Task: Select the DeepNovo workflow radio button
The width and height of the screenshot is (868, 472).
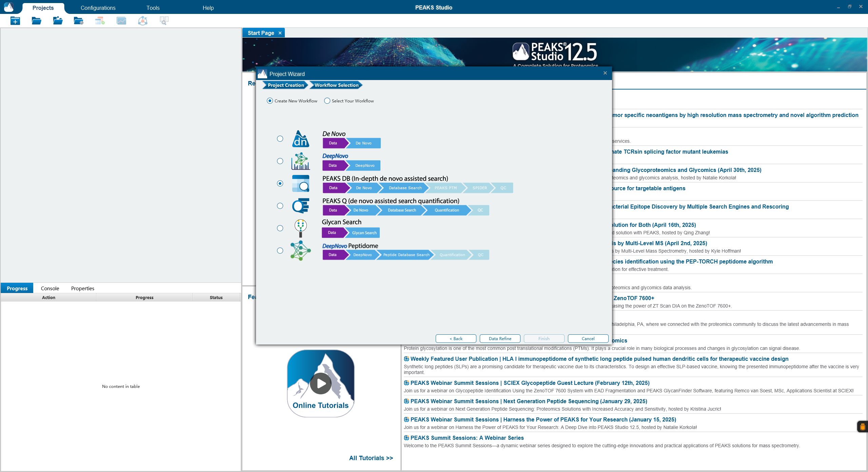Action: click(280, 161)
